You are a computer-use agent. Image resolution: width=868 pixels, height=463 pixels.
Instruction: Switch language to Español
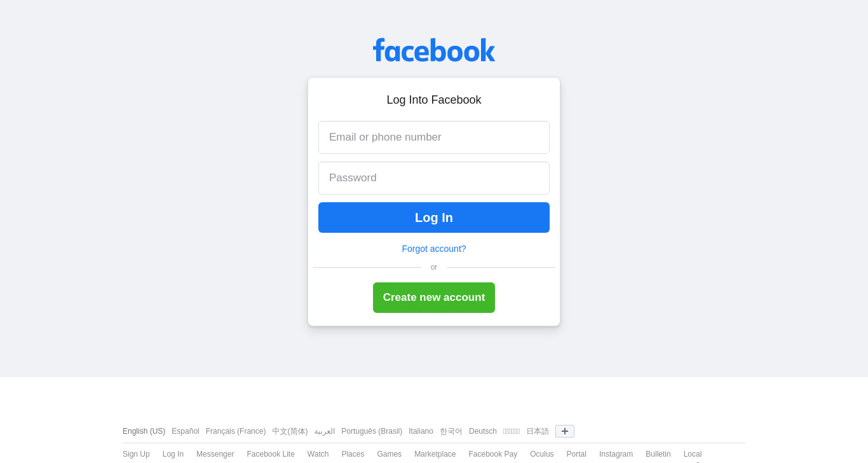186,431
